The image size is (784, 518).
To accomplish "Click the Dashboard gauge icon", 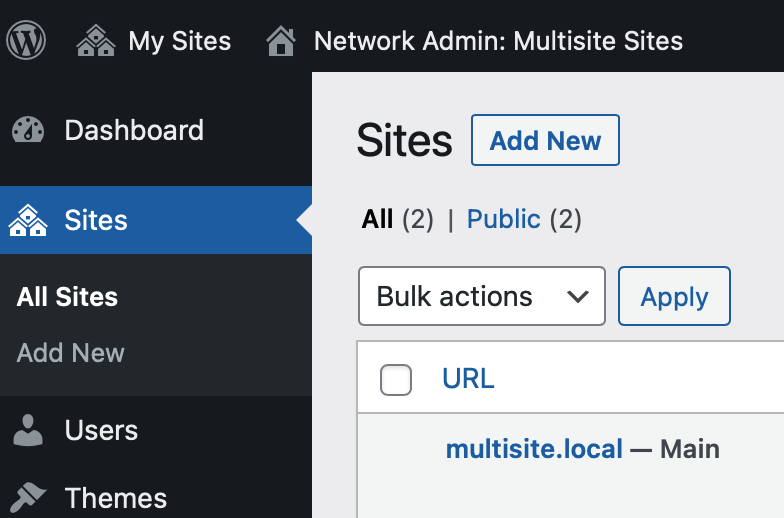I will 29,131.
